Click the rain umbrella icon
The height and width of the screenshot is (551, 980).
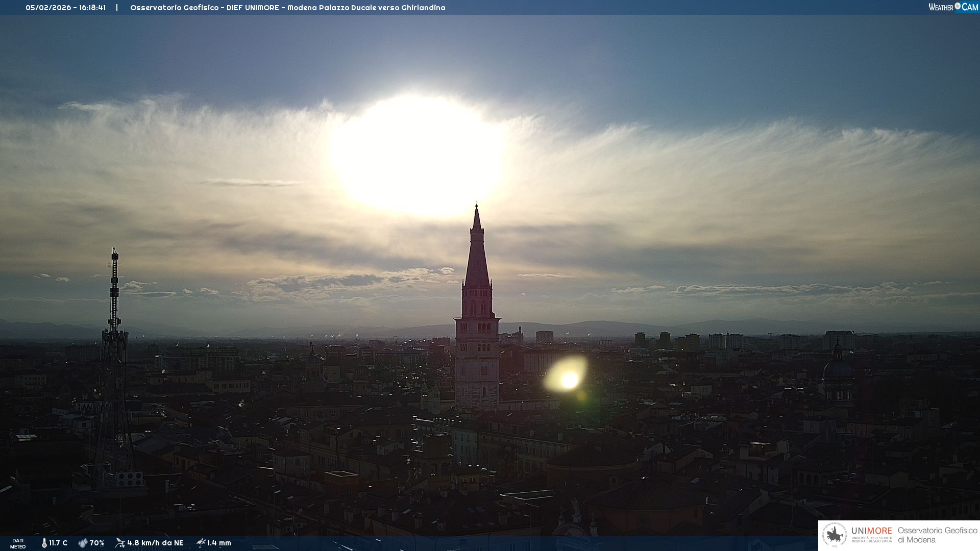201,543
